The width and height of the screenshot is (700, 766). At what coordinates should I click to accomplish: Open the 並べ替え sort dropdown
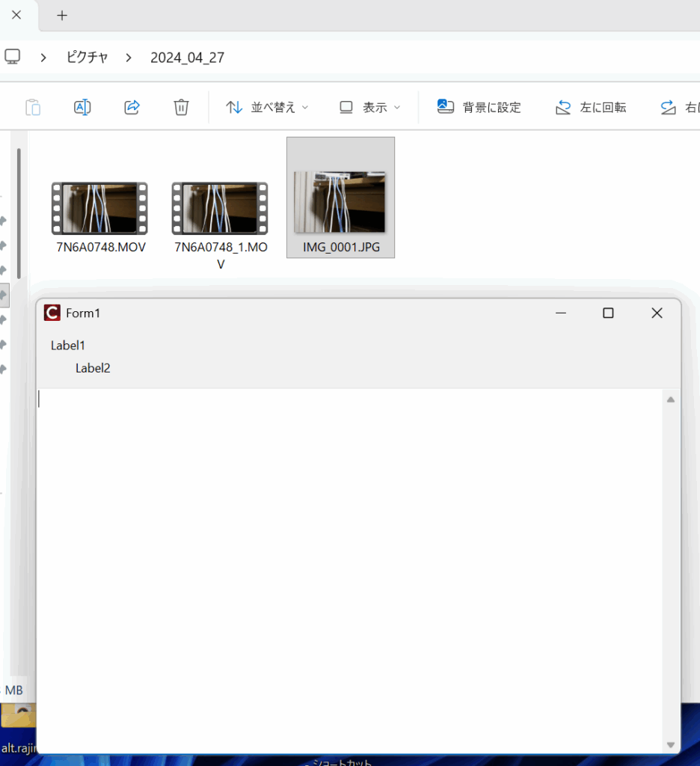tap(267, 107)
